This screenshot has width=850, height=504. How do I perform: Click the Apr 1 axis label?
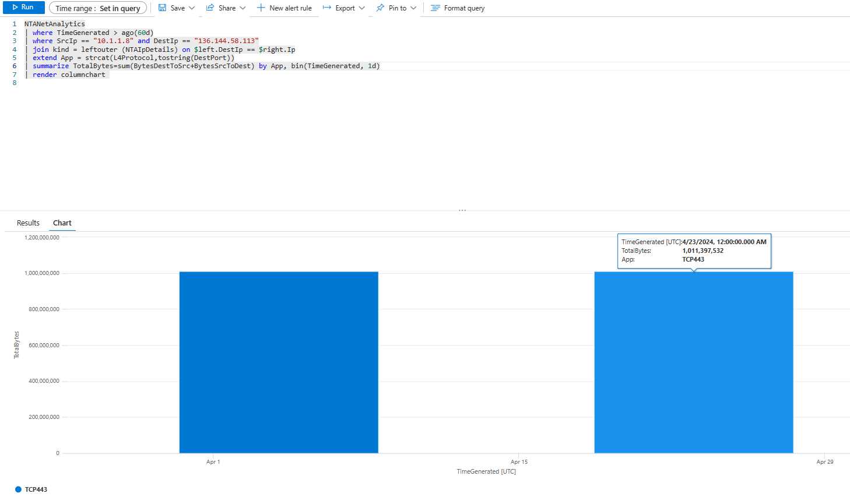213,462
